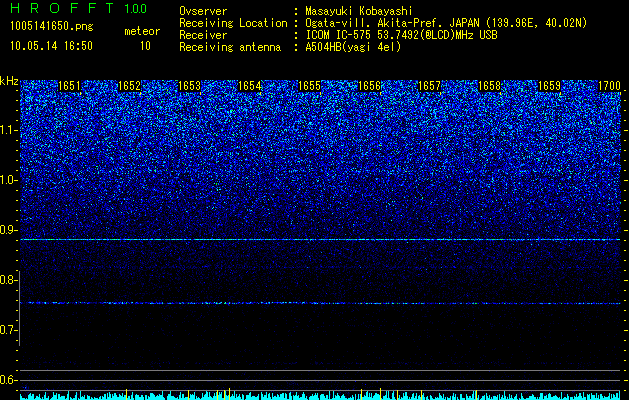Screen dimensions: 629x400
Task: Click the 'Ovserver' field label
Action: 203,11
